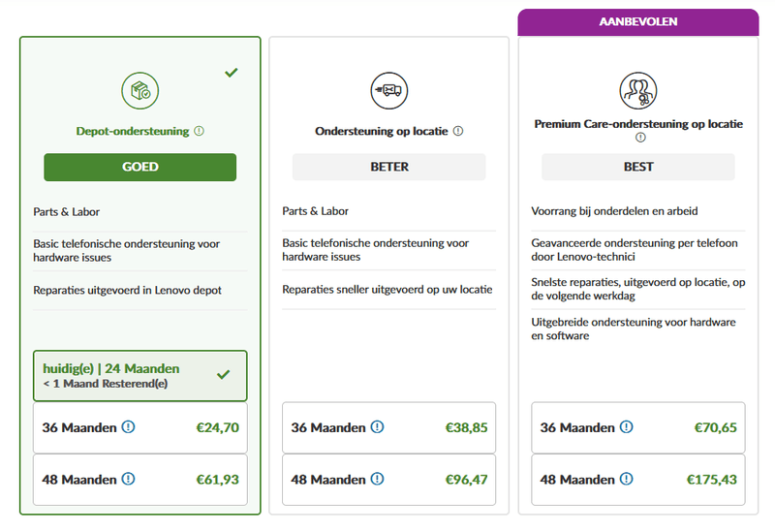This screenshot has height=532, width=775.
Task: Click info icon for Depot 36 Maanden
Action: 128,427
